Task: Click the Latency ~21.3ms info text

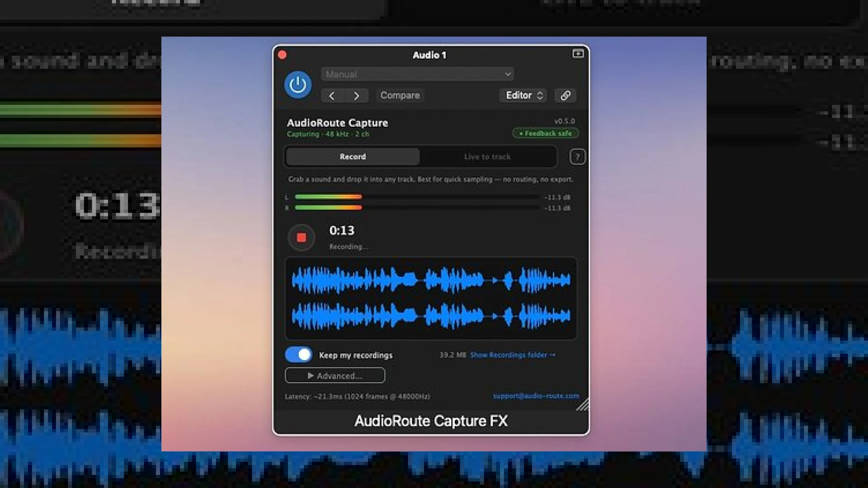Action: [357, 397]
